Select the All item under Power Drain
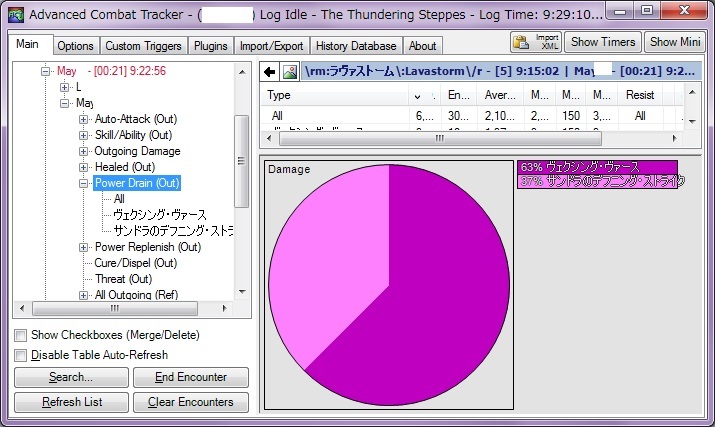715x427 pixels. [119, 199]
